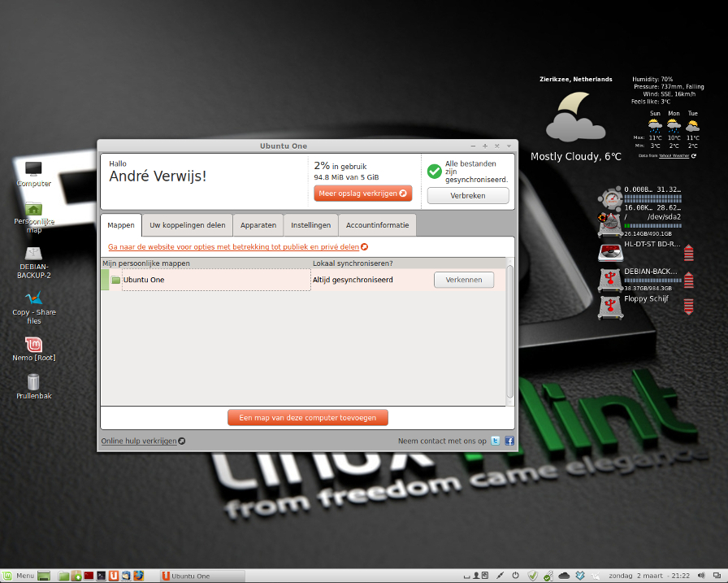The width and height of the screenshot is (728, 583).
Task: Open the Apparaten tab
Action: pos(258,225)
